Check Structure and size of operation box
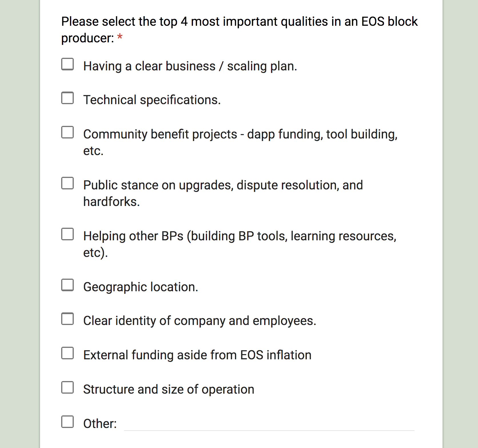The height and width of the screenshot is (448, 478). 67,387
